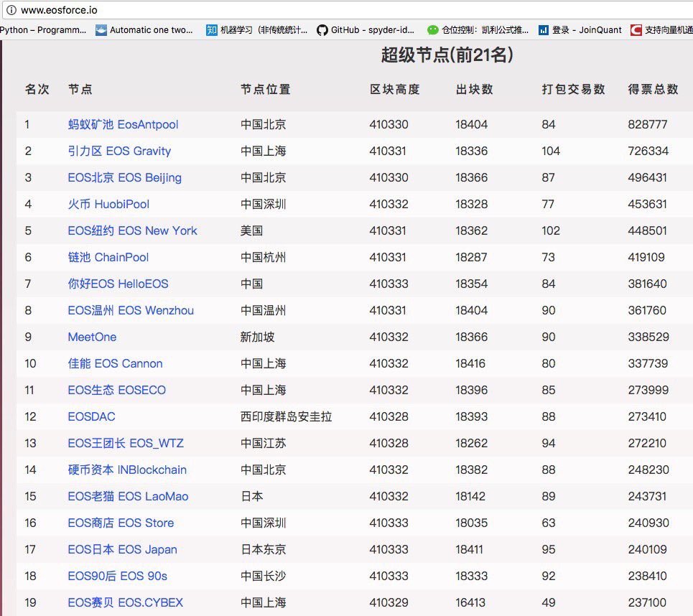
Task: Open the EOS日本 EOS Japan node link
Action: coord(122,549)
